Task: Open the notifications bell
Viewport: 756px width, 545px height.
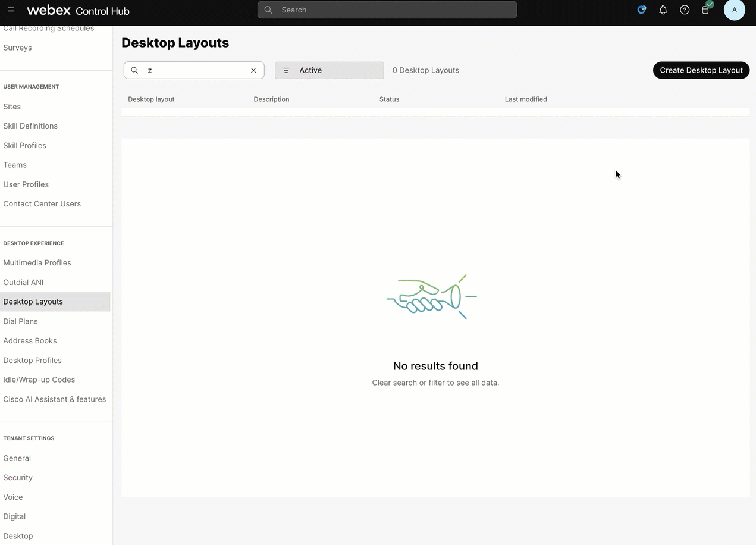Action: point(663,10)
